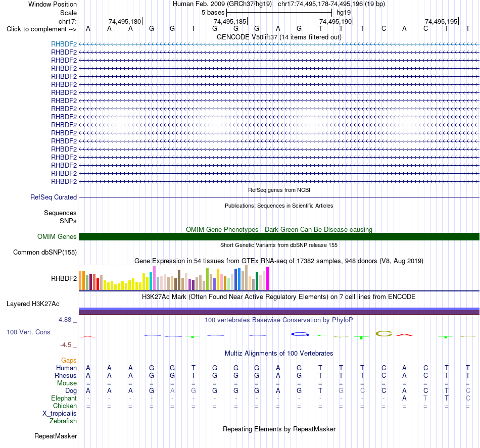Open the Repeating Elements by RepeatMasker title
This screenshot has width=480, height=448.
coord(279,429)
